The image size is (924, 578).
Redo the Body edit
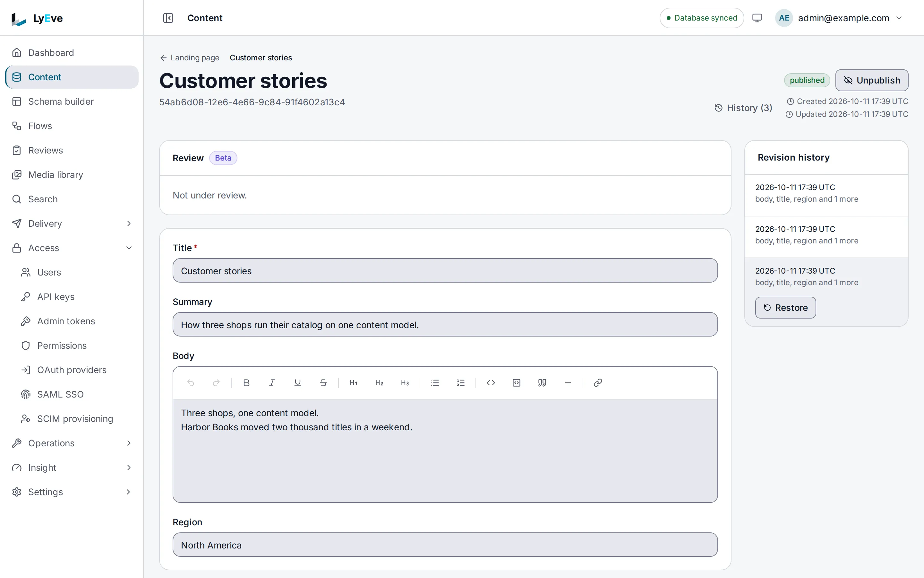[216, 383]
